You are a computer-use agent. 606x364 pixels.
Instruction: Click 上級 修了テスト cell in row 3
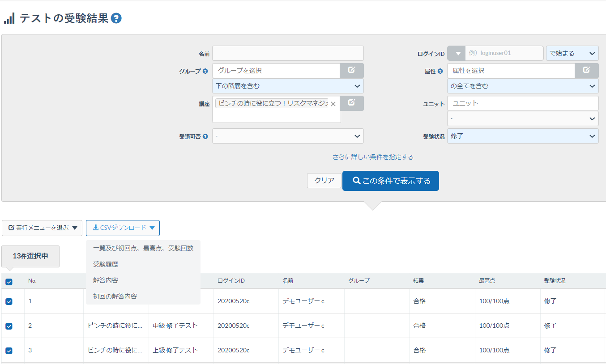click(175, 350)
